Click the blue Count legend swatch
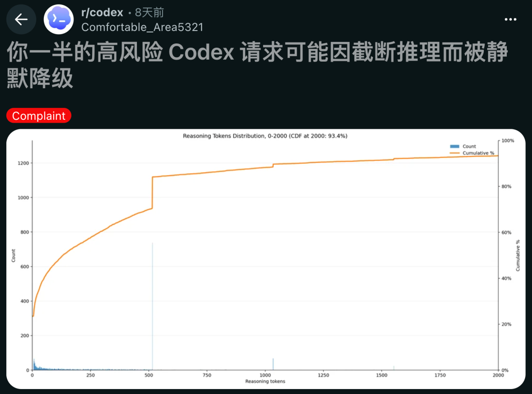The height and width of the screenshot is (394, 532). pos(454,146)
